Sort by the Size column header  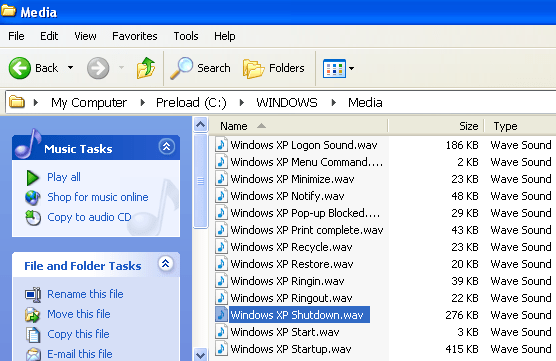pyautogui.click(x=436, y=126)
